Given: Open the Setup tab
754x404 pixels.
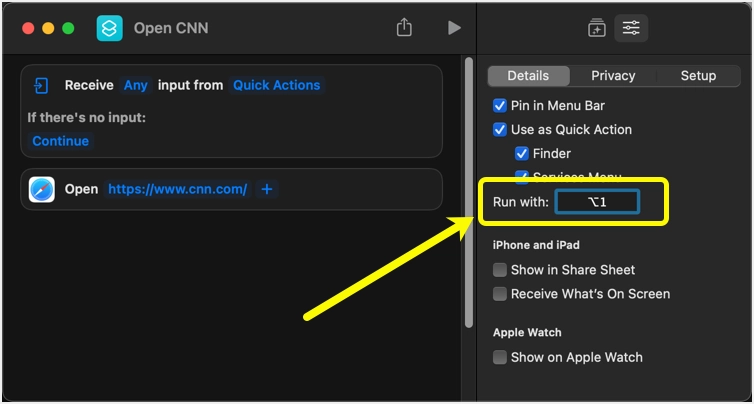Looking at the screenshot, I should point(698,76).
